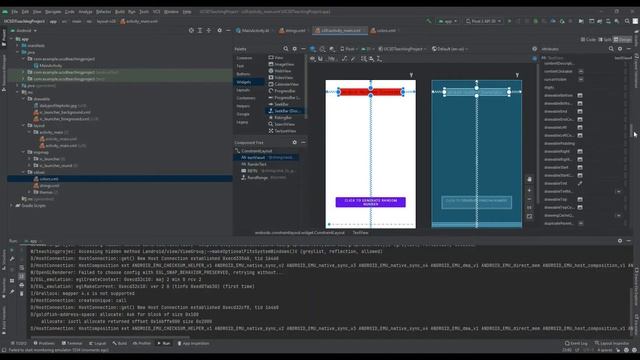Toggle the autoconnect magnet icon
Image resolution: width=640 pixels, height=360 pixels.
coord(321,59)
